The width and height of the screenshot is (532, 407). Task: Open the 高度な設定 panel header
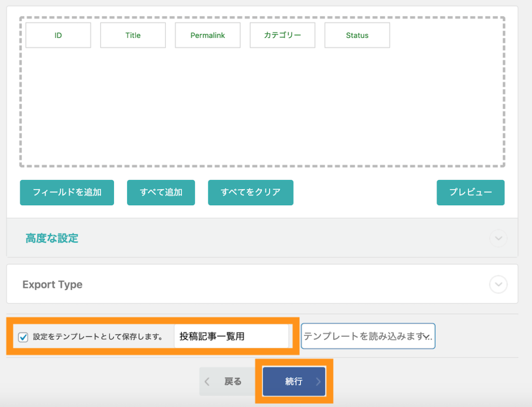51,238
